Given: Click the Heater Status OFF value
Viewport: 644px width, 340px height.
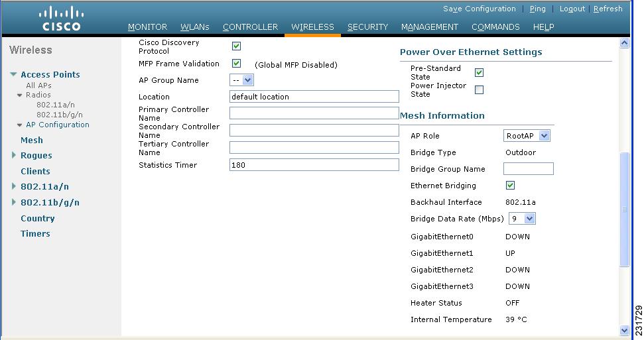Looking at the screenshot, I should (x=512, y=303).
